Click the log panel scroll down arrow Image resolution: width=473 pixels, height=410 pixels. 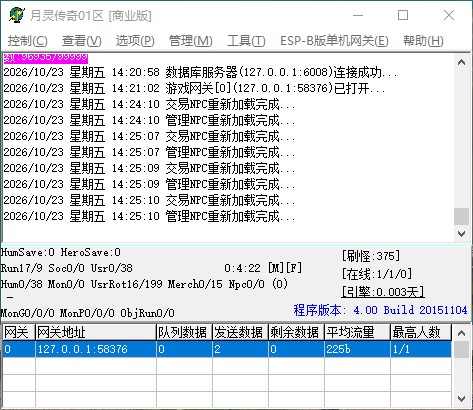(x=462, y=234)
